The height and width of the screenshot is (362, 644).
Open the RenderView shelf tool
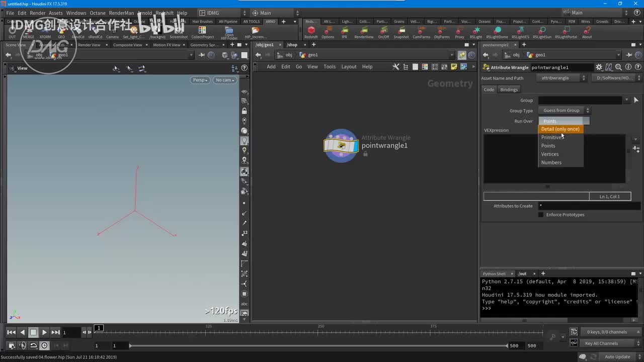point(364,31)
